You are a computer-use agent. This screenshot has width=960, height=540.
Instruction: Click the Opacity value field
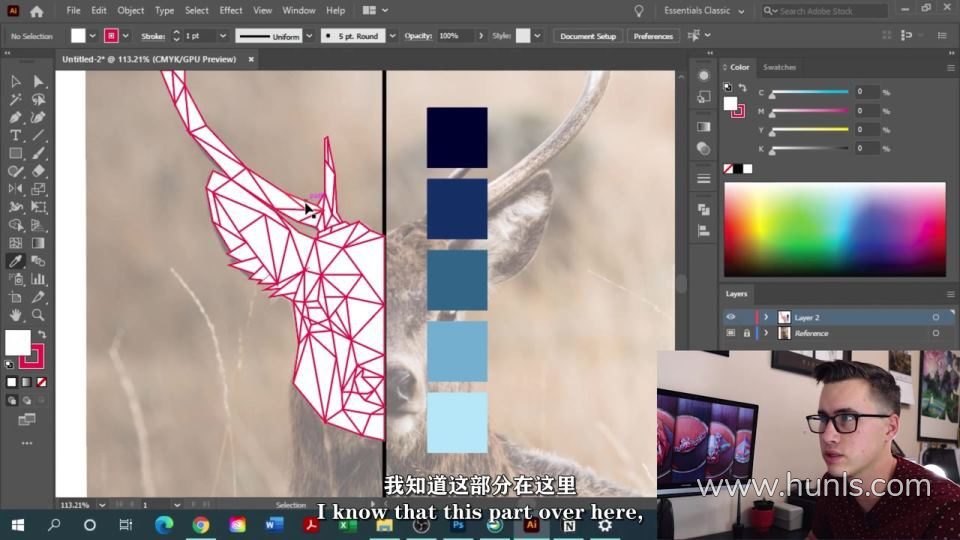point(456,36)
